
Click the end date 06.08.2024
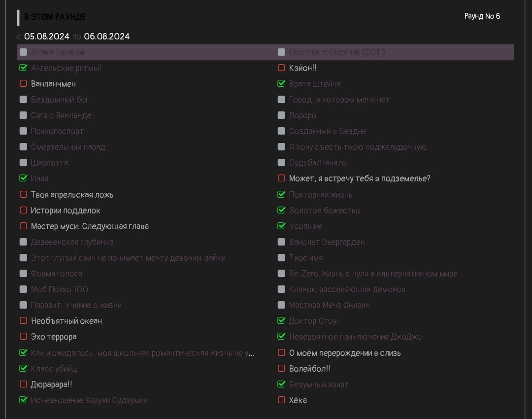[107, 36]
